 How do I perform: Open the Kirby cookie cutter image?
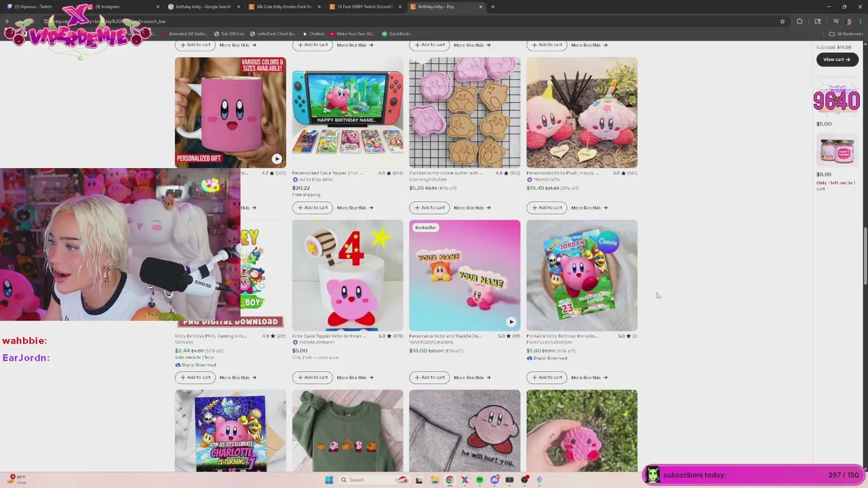[465, 112]
